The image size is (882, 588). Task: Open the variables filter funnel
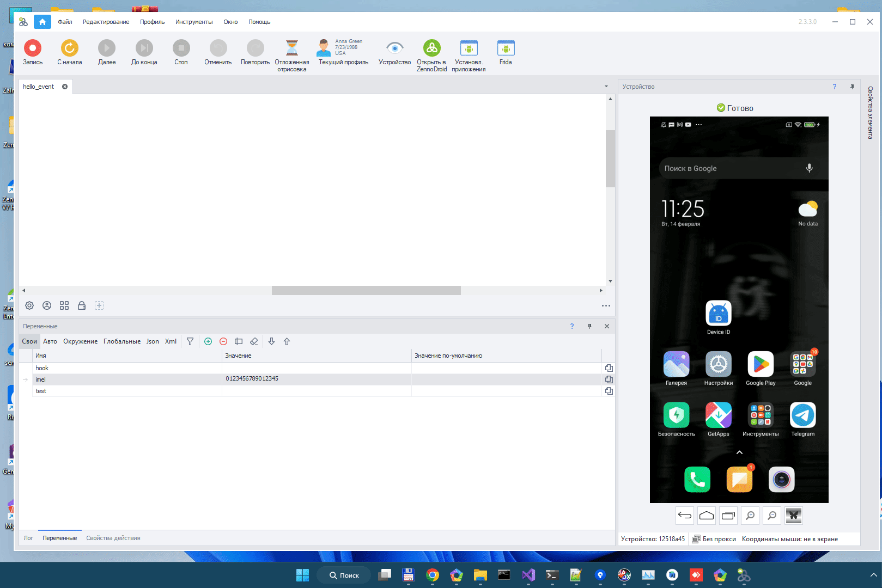click(x=190, y=341)
